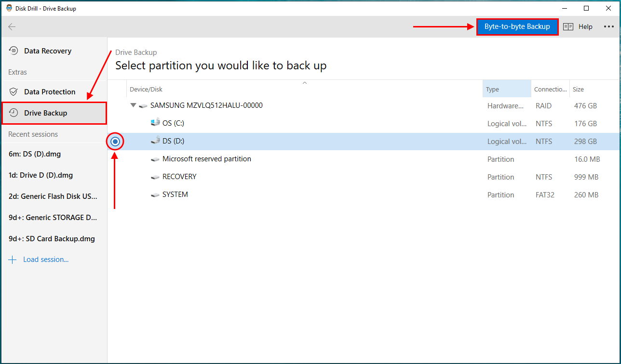Select the RECOVERY partition row

coord(364,177)
